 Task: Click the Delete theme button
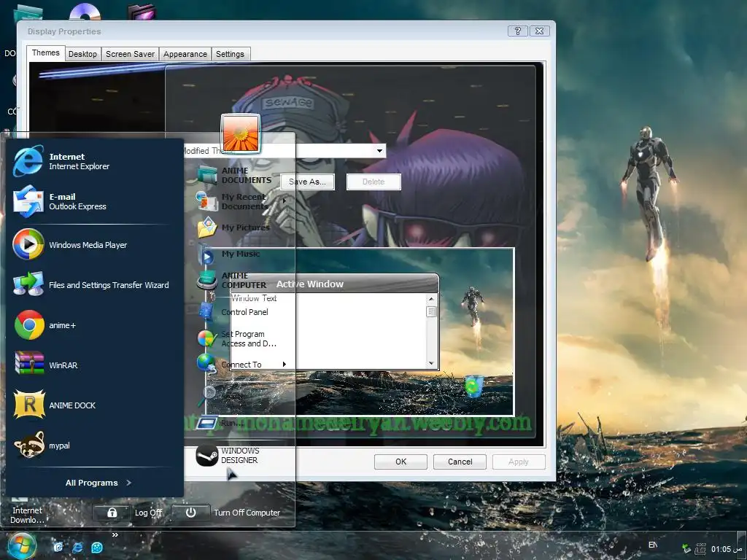pos(373,182)
